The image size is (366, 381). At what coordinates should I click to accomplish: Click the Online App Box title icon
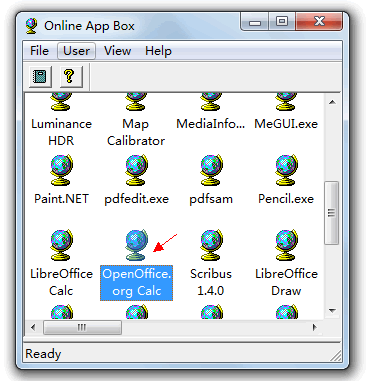click(32, 26)
